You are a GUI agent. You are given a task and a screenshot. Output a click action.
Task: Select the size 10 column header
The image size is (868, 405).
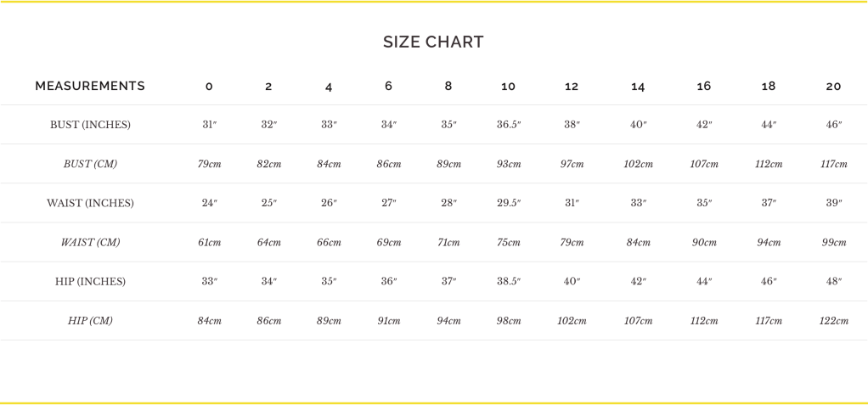click(x=508, y=87)
